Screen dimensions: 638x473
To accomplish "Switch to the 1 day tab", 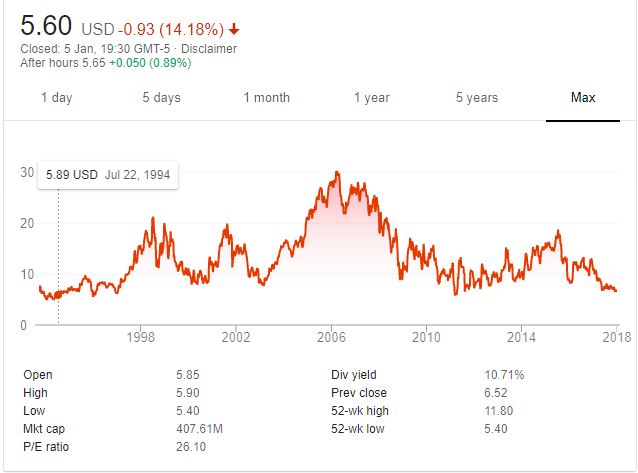I will pos(56,98).
